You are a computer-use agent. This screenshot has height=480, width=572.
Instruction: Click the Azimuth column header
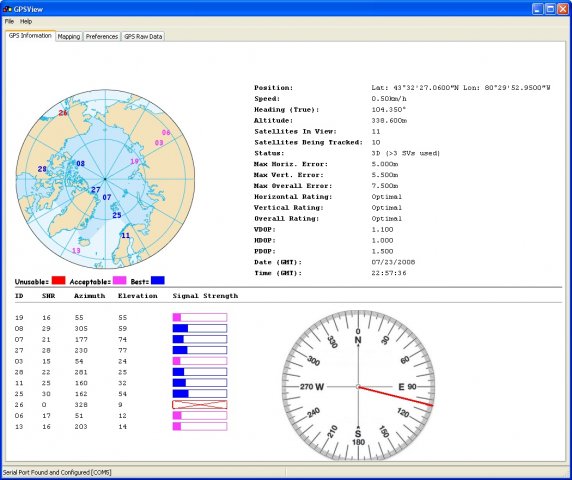tap(90, 296)
